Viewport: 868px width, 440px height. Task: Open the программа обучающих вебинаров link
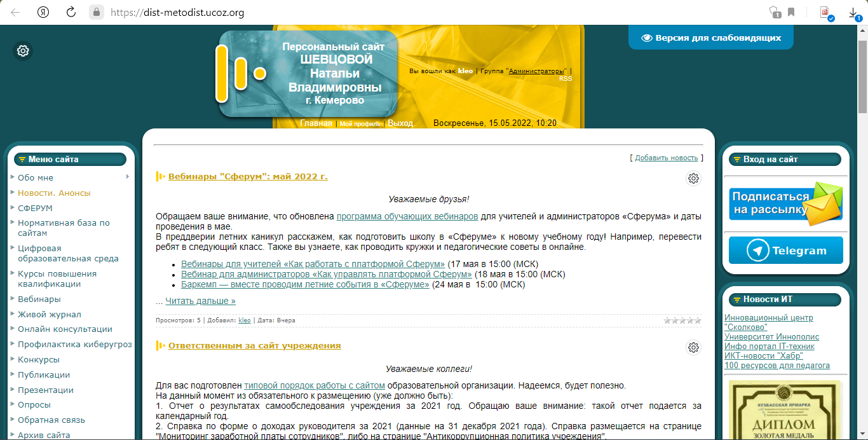(x=407, y=216)
